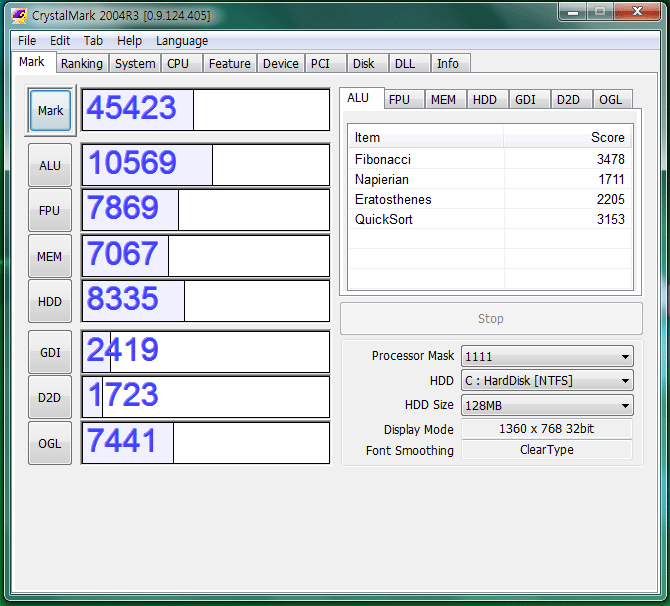Run the OGL benchmark button

click(x=50, y=443)
